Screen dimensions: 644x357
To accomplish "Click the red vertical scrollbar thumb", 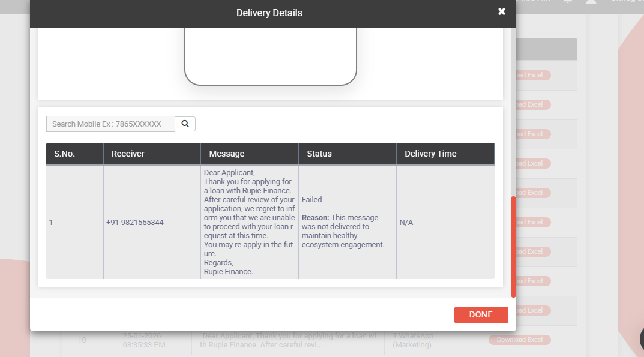I will point(513,246).
